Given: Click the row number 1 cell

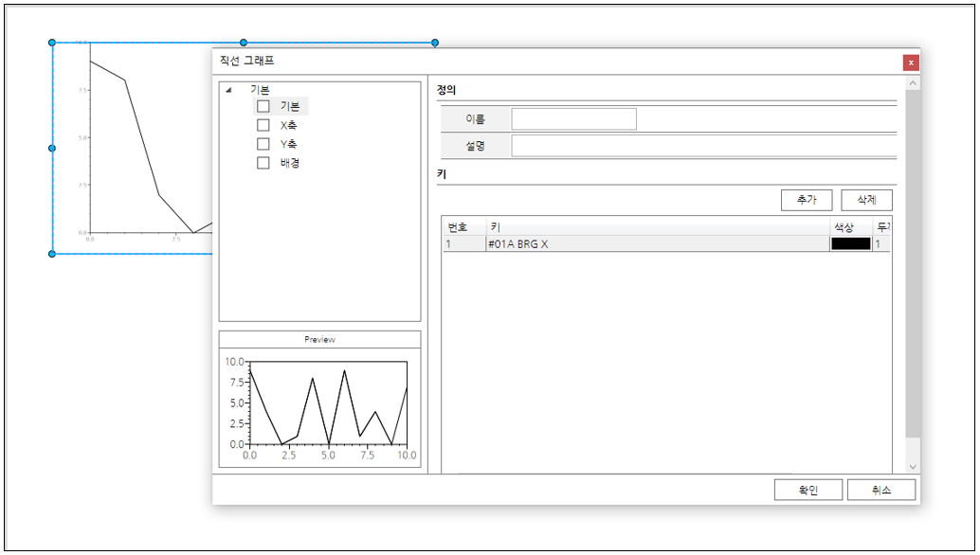Looking at the screenshot, I should coord(463,243).
